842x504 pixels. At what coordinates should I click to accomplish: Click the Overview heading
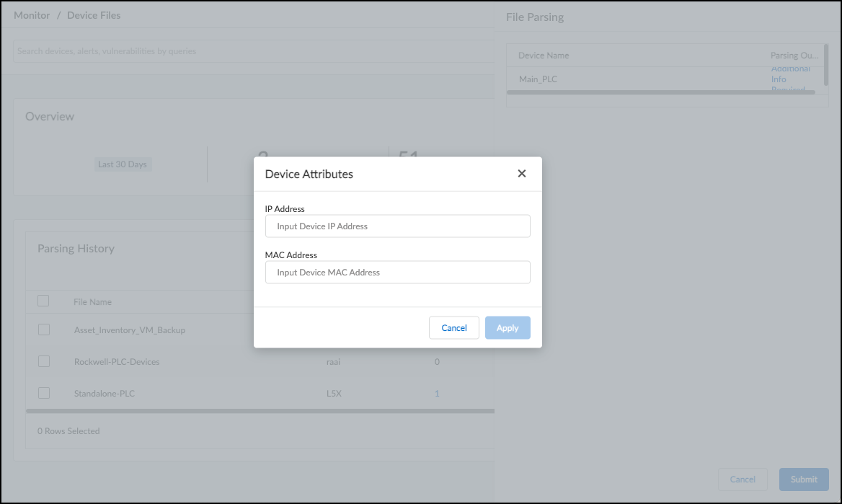pos(50,116)
